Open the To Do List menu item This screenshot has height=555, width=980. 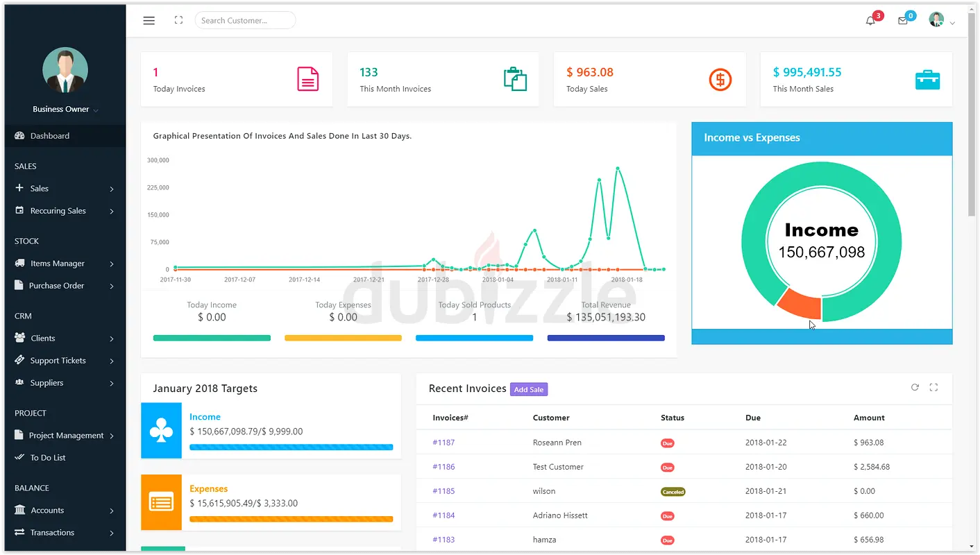pyautogui.click(x=48, y=458)
